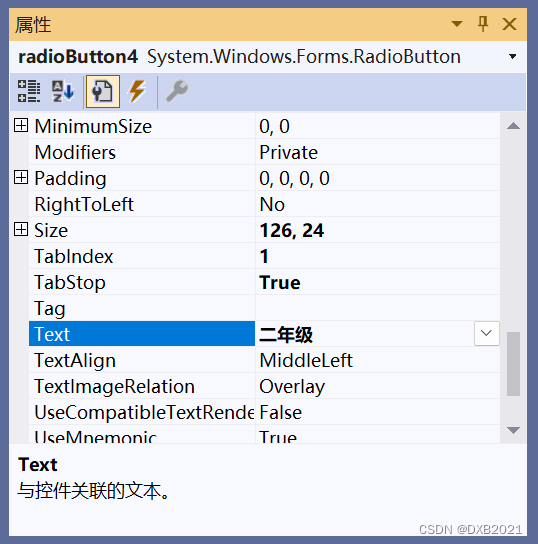This screenshot has width=538, height=544.
Task: Close the 属性 panel
Action: click(x=509, y=24)
